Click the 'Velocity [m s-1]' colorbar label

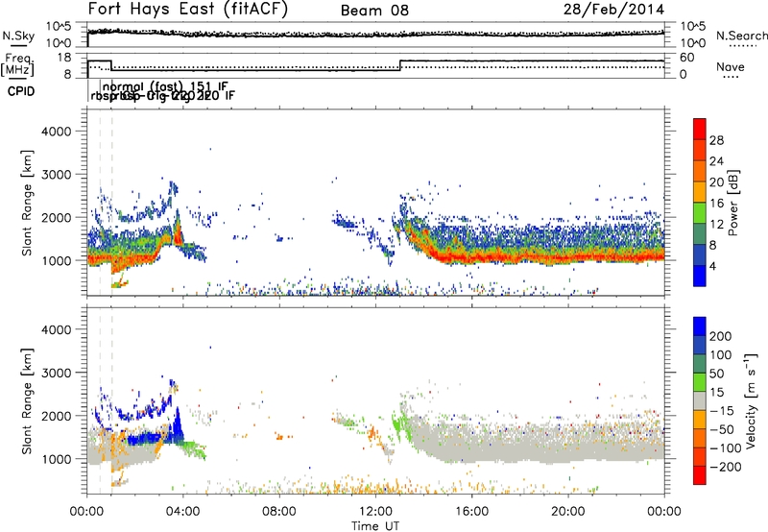pos(751,400)
